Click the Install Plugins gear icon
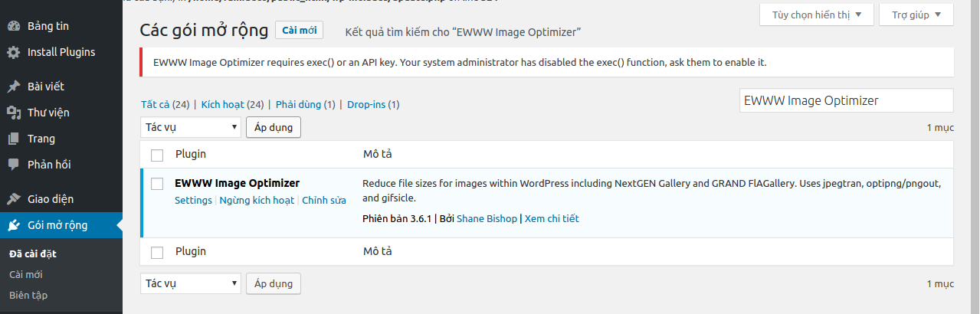980x314 pixels. pos(14,52)
